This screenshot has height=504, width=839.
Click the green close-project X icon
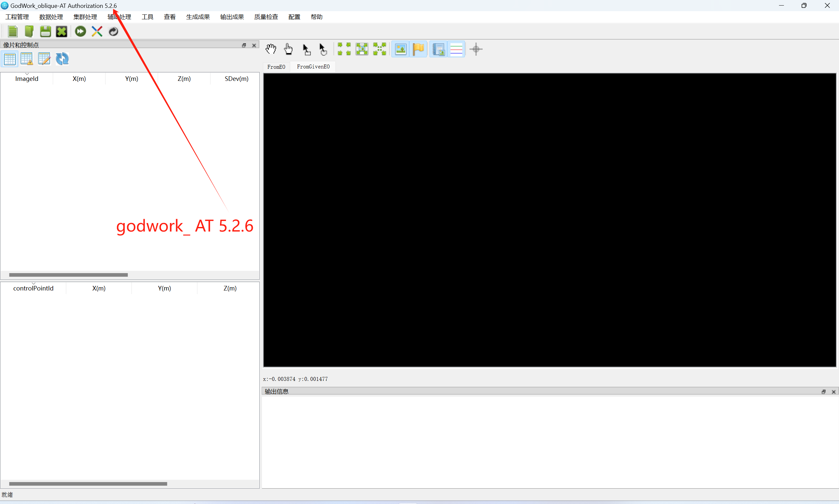(62, 31)
